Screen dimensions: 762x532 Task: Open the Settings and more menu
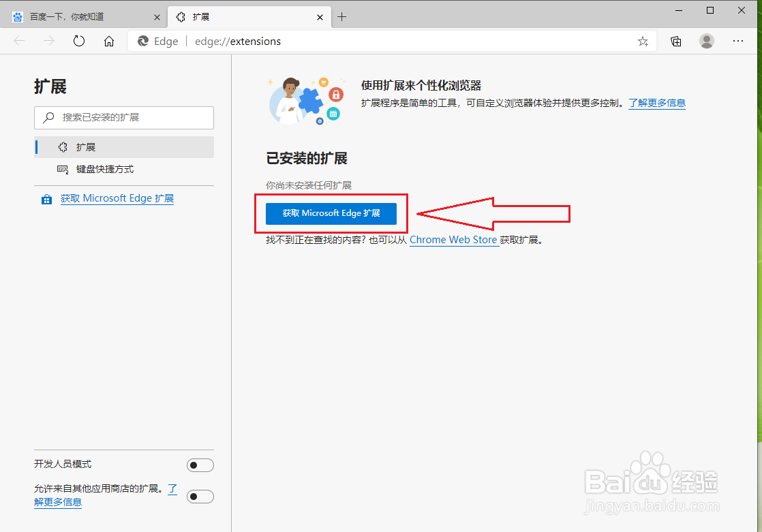pos(737,42)
